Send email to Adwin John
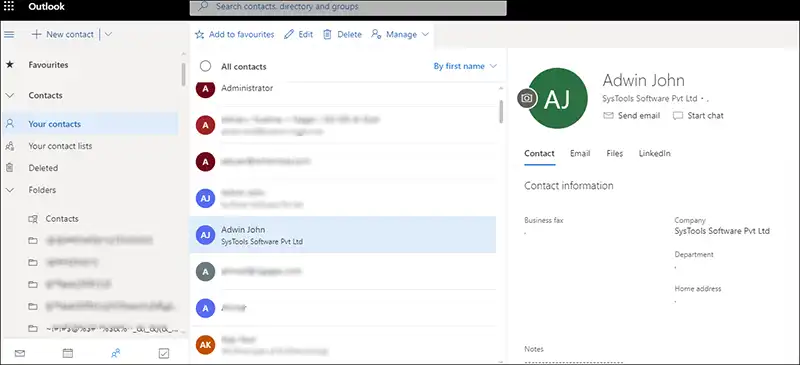 [632, 116]
